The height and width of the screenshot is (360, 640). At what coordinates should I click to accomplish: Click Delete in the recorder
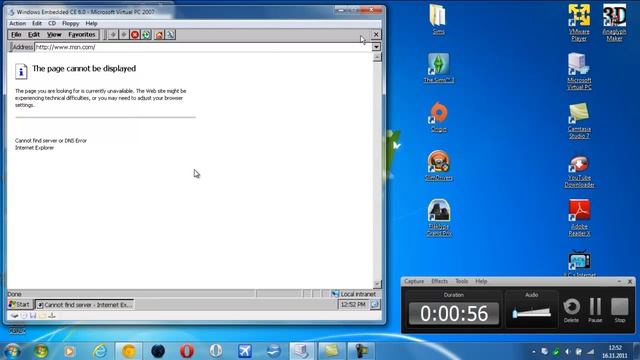click(571, 310)
